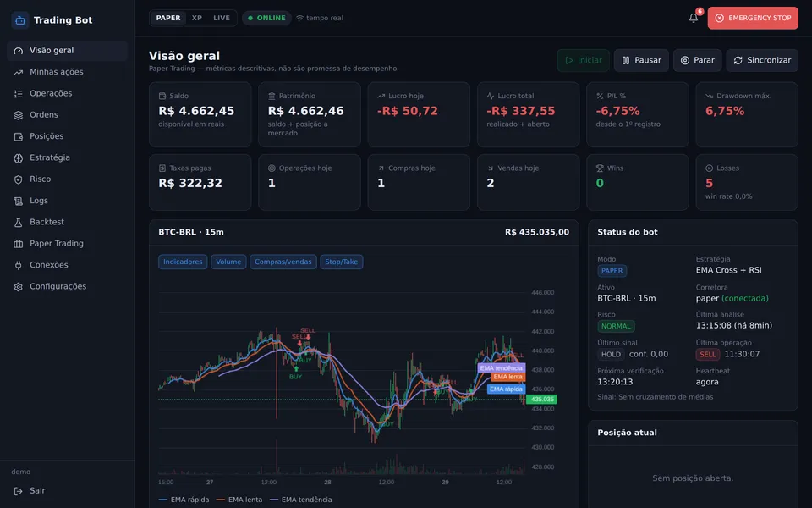Click the Patrimônio bank icon
Image resolution: width=812 pixels, height=508 pixels.
(x=272, y=96)
